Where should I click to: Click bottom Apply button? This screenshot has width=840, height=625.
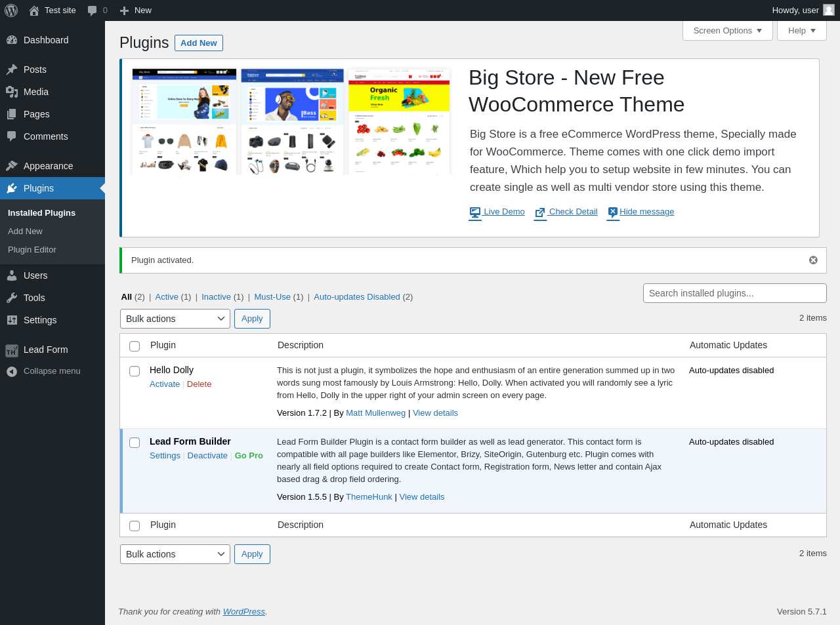tap(252, 554)
